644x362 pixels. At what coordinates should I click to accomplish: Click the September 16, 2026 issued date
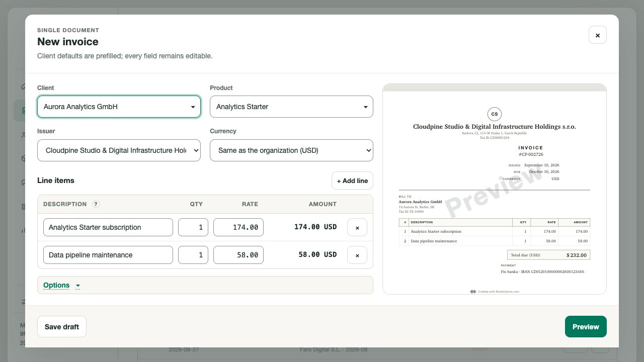pyautogui.click(x=541, y=165)
